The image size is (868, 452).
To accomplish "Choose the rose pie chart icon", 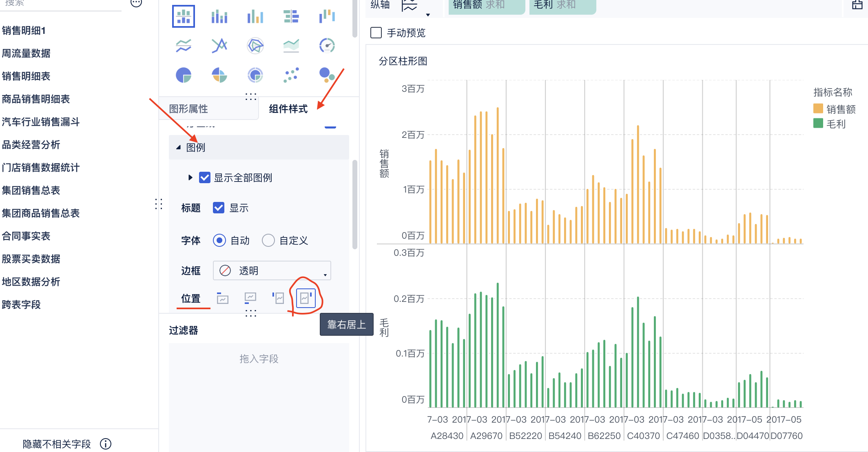I will coord(219,75).
